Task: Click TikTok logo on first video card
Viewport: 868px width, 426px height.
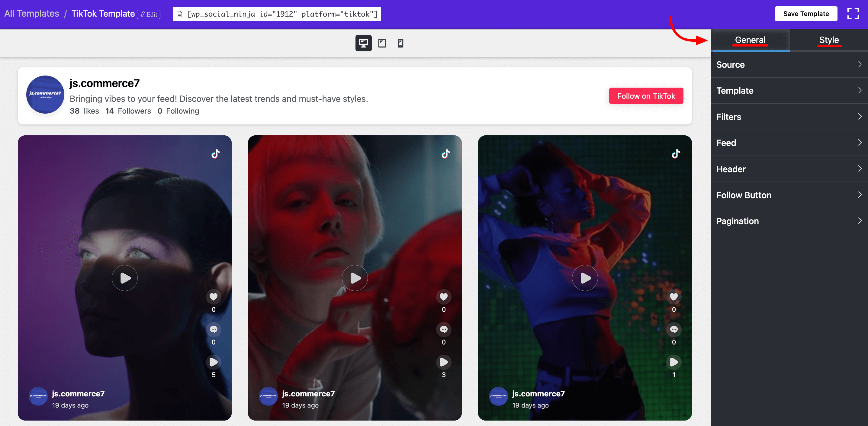Action: pos(216,154)
